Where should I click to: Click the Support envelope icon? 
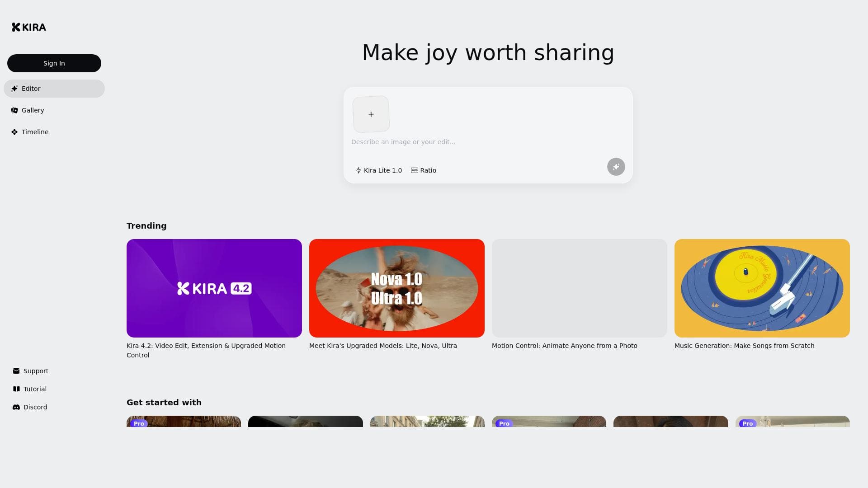[x=16, y=371]
